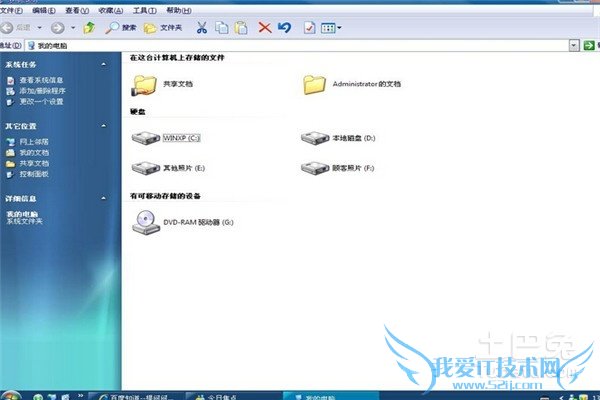Select the Administrator 的文档 folder icon
This screenshot has height=400, width=600.
[x=314, y=85]
